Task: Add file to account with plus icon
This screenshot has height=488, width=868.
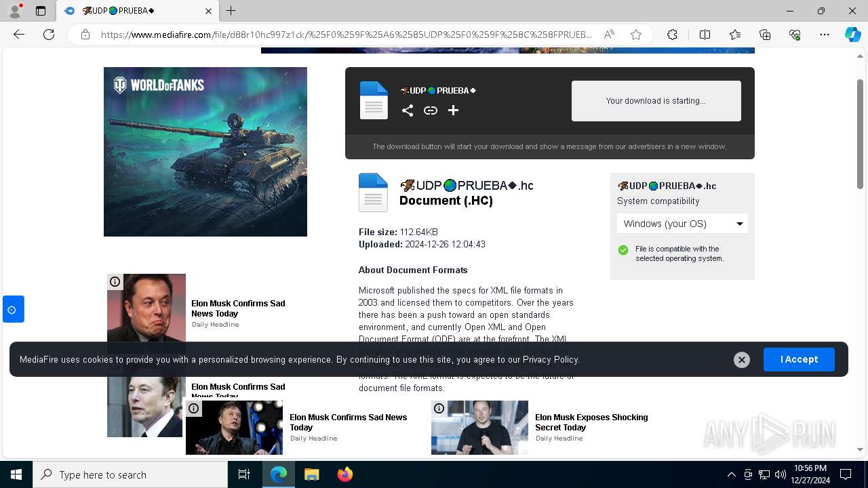Action: point(454,110)
